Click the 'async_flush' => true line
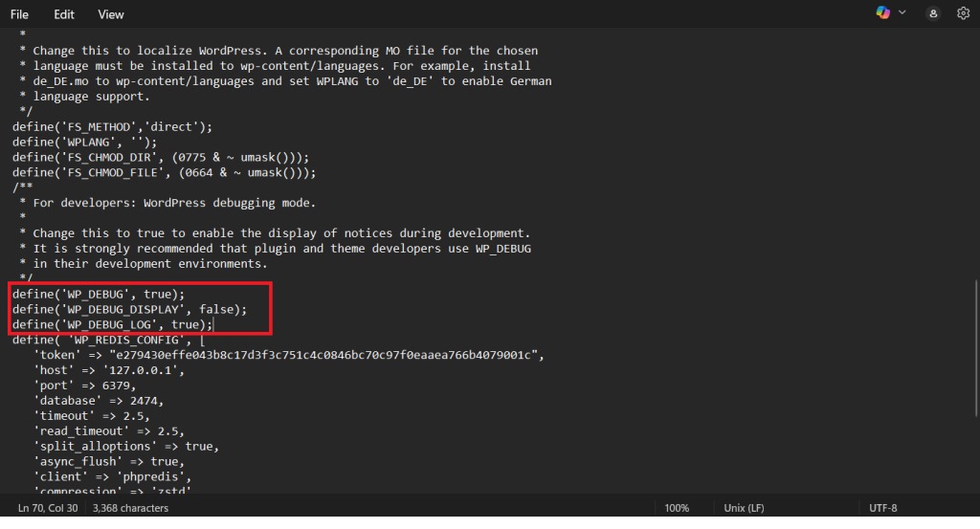 109,461
